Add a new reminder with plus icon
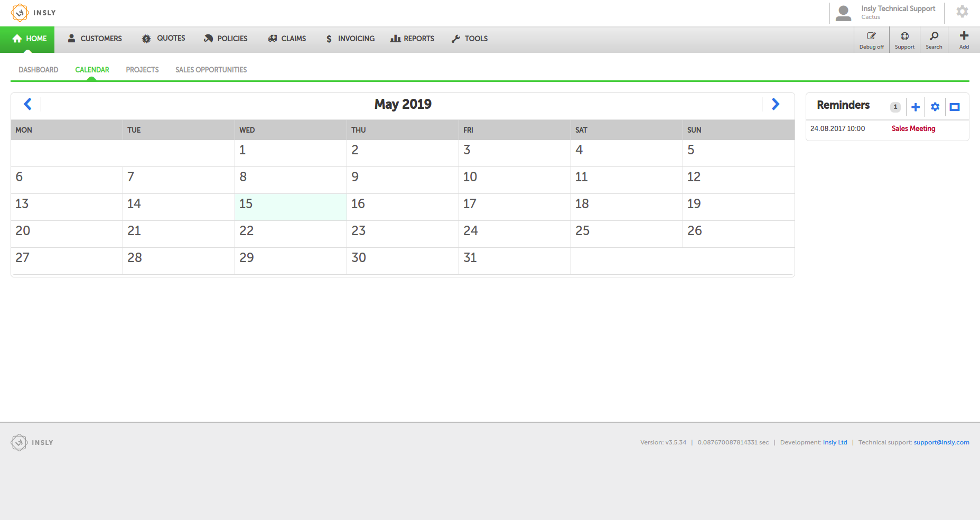This screenshot has width=980, height=520. pos(916,107)
